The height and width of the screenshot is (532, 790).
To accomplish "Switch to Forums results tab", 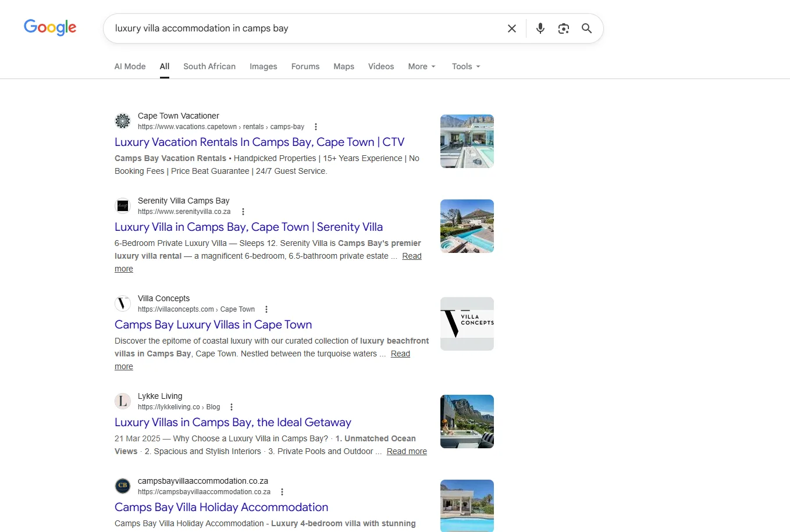I will [305, 66].
